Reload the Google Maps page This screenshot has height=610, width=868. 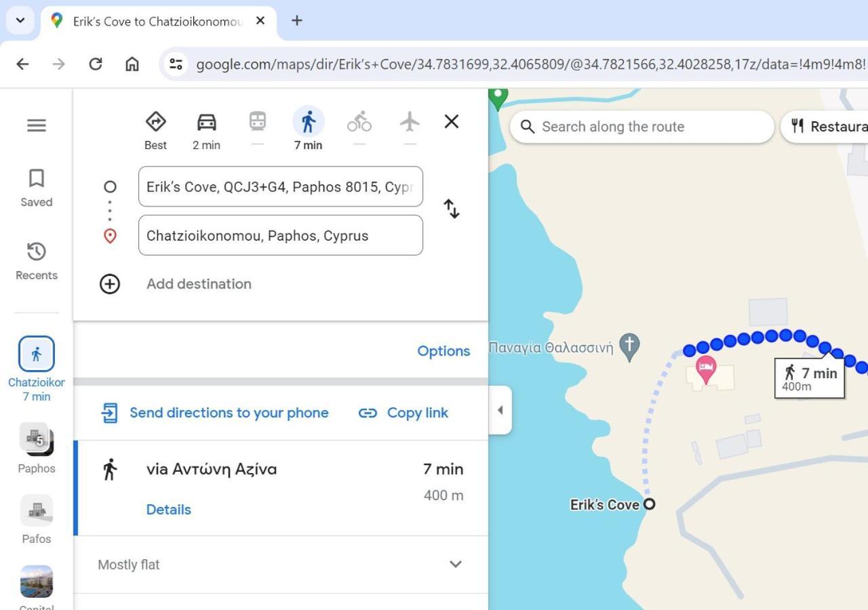click(96, 64)
